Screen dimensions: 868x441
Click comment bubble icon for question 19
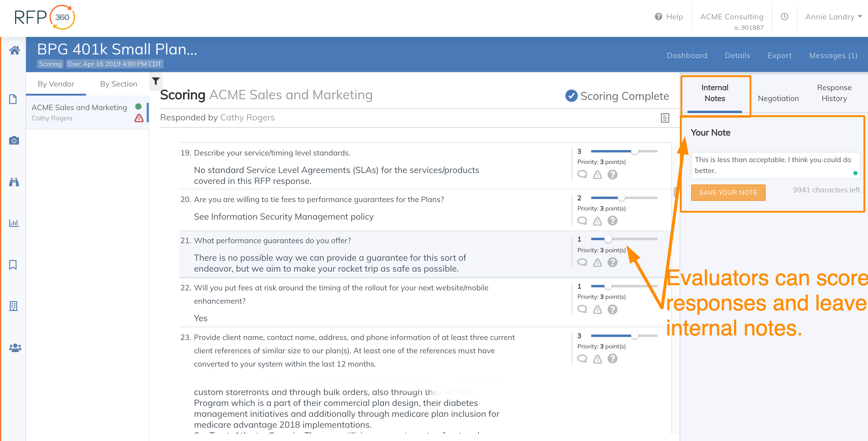tap(582, 175)
